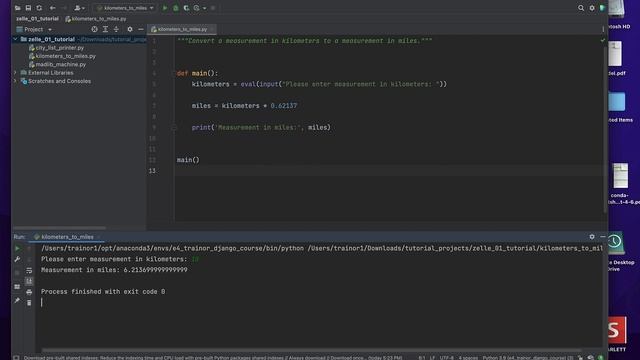Open IDE settings gear in top toolbar

(x=592, y=8)
